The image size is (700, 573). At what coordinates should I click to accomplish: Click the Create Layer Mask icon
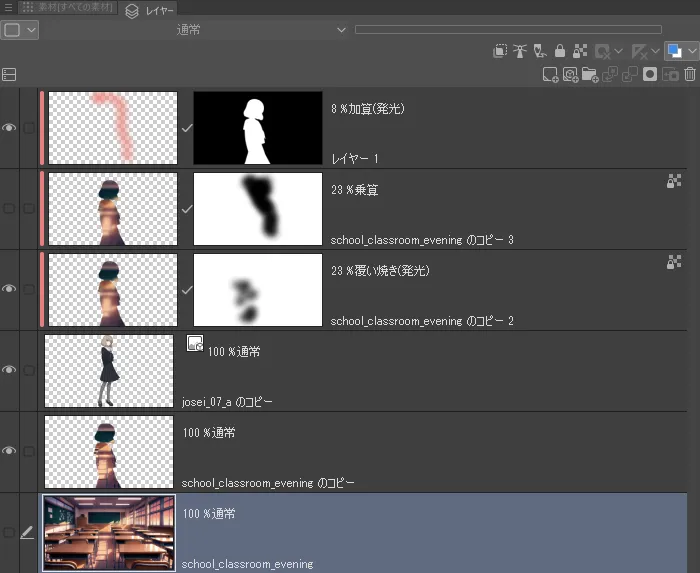(x=650, y=75)
